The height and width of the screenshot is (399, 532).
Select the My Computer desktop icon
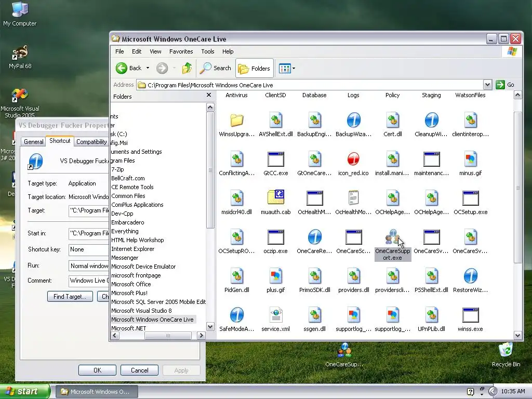point(20,14)
